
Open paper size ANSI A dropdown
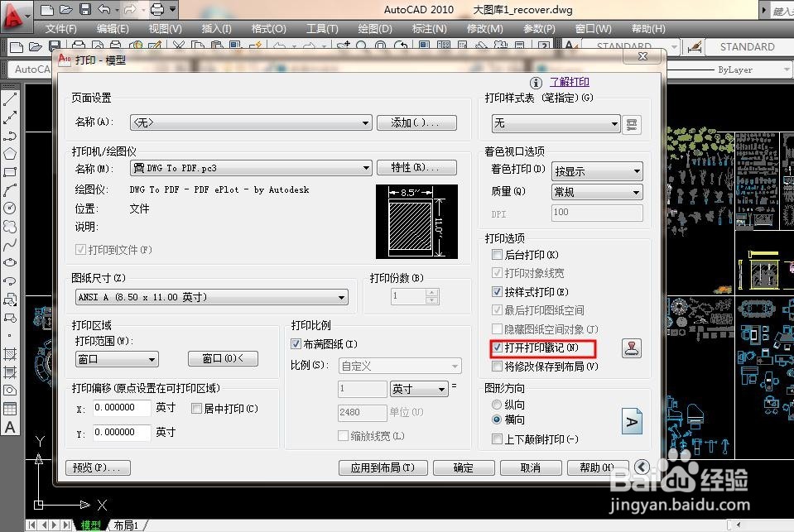tap(212, 297)
